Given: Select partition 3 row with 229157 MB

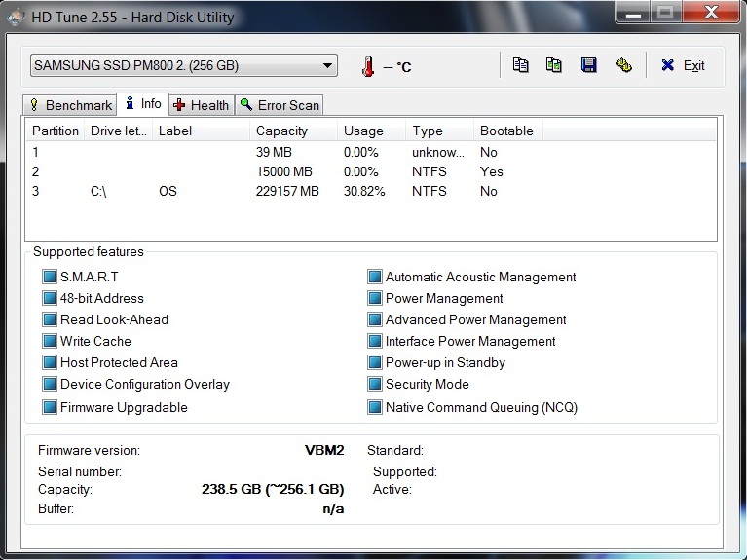Looking at the screenshot, I should (371, 191).
